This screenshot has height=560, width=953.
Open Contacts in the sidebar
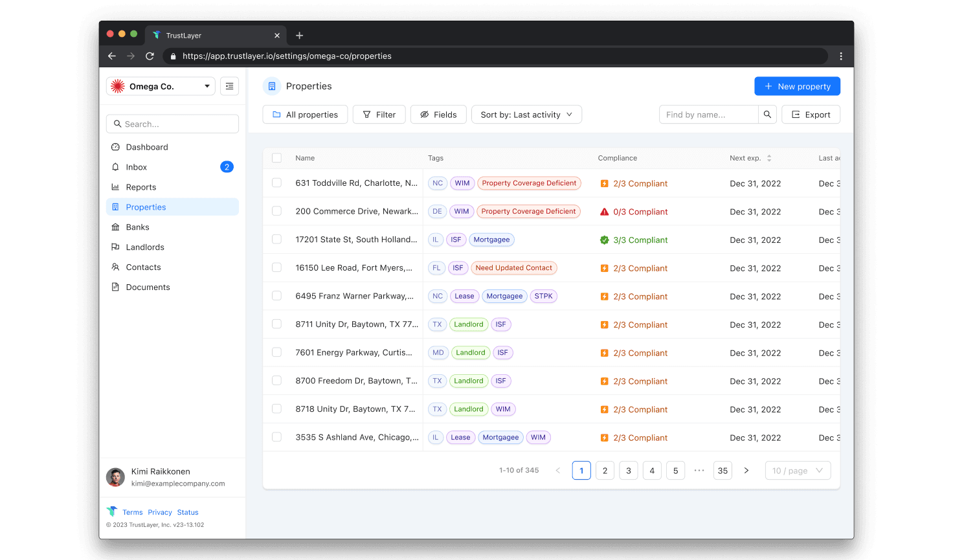coord(172,267)
